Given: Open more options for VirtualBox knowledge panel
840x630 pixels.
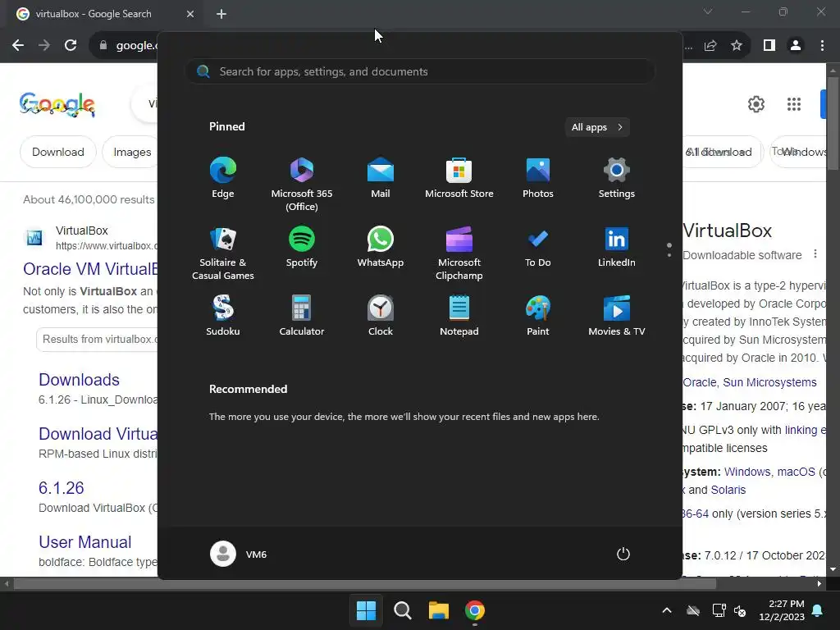Looking at the screenshot, I should coord(815,254).
